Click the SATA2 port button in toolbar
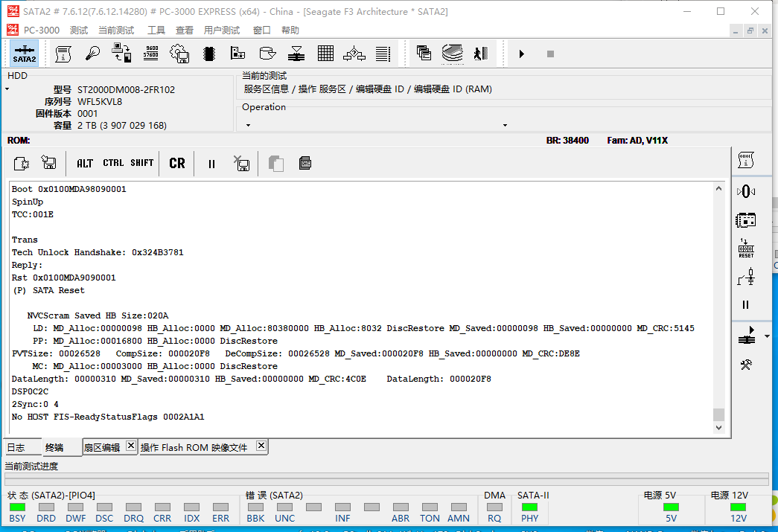Viewport: 778px width, 532px height. [25, 54]
